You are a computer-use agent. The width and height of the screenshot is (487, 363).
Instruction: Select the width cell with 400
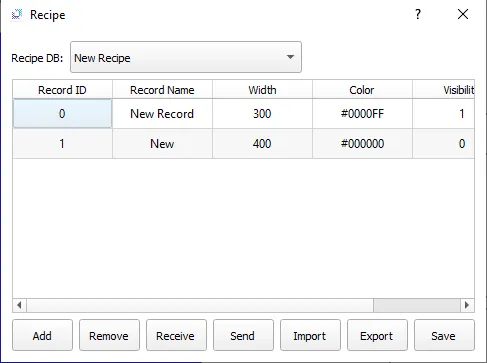[x=262, y=144]
